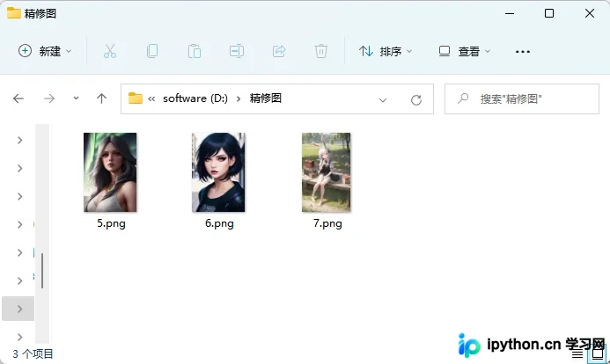Click the navigation pane scrollbar thumb

point(42,271)
